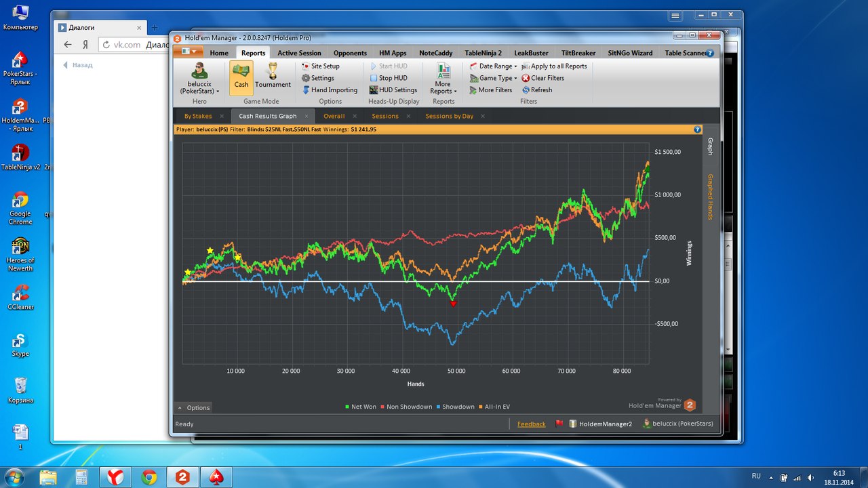Expand More Reports dropdown
868x488 pixels.
[443, 79]
